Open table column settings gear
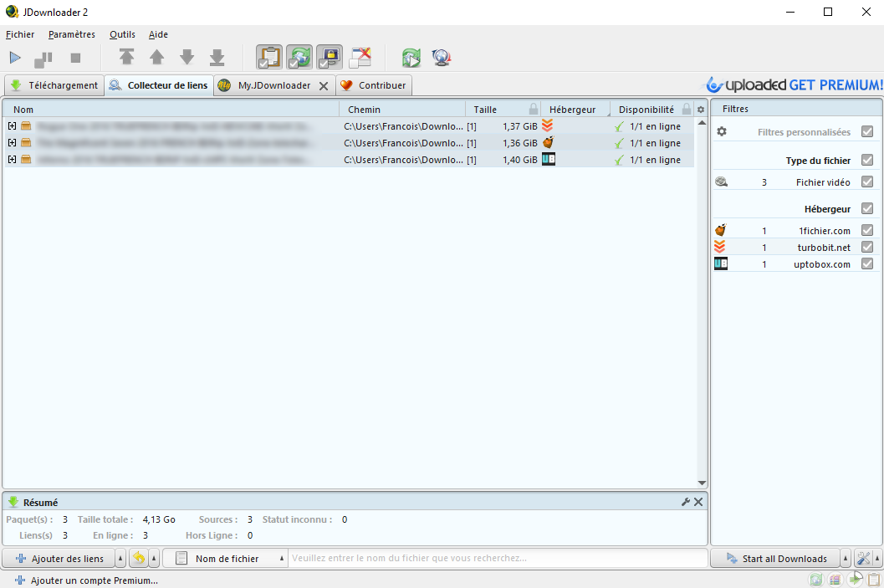The width and height of the screenshot is (884, 588). [701, 110]
